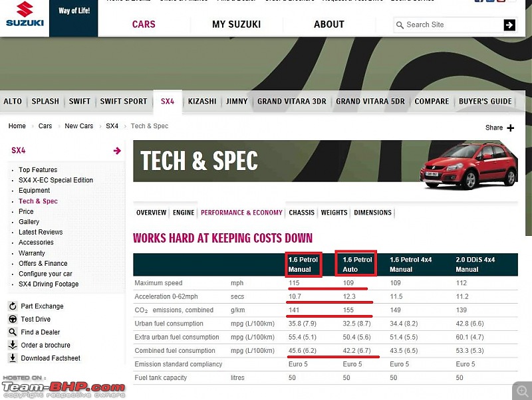The width and height of the screenshot is (532, 400).
Task: Click the magnifier icon in search box
Action: click(400, 25)
